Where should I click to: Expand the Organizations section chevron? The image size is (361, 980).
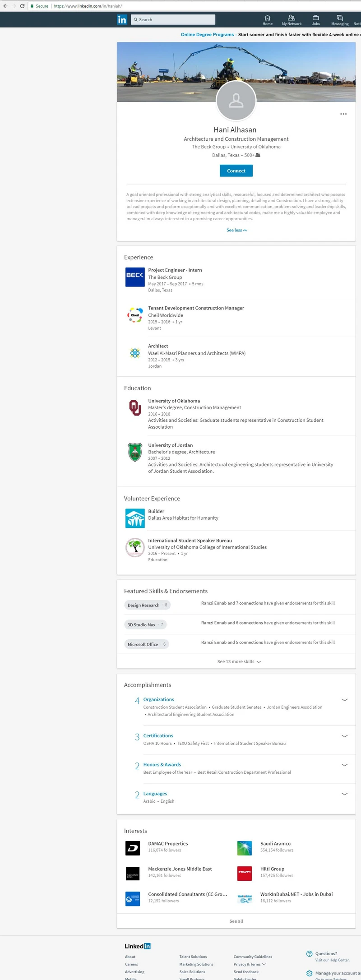345,700
